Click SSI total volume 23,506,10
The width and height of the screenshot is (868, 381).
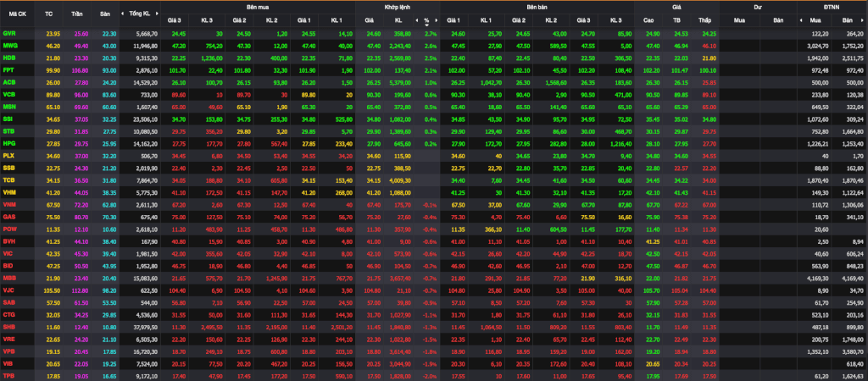coord(146,119)
